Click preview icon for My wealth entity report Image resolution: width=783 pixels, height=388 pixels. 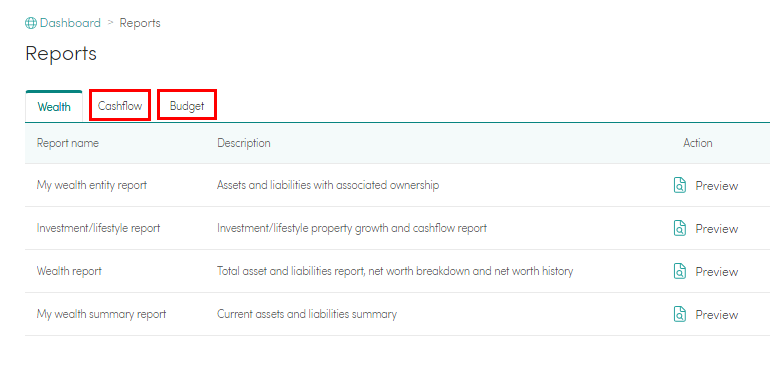(680, 185)
